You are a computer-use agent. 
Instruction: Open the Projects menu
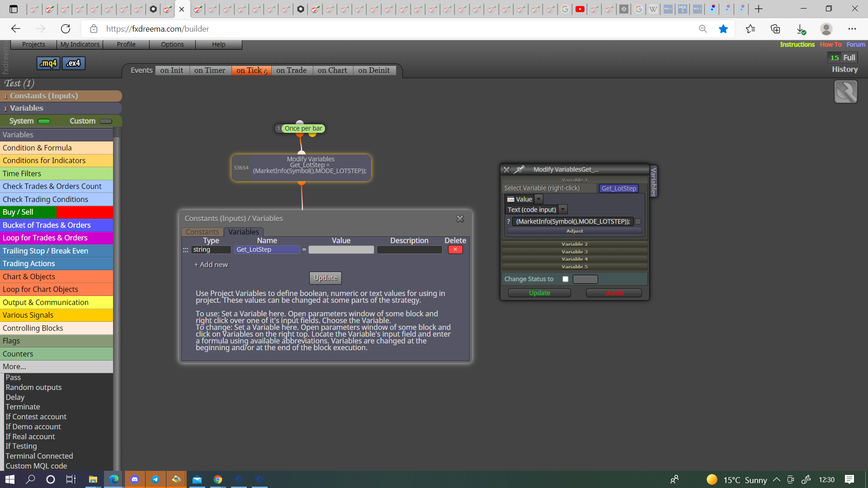(33, 44)
